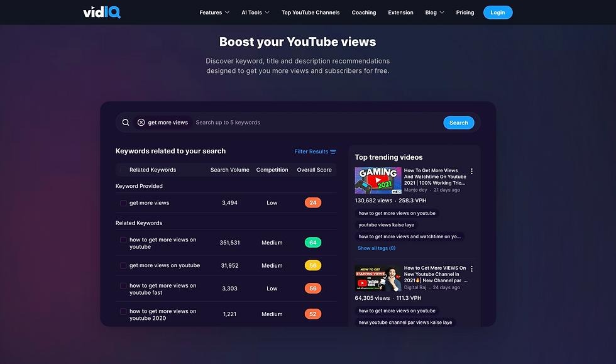616x364 pixels.
Task: Expand the AI Tools dropdown menu
Action: coord(255,13)
